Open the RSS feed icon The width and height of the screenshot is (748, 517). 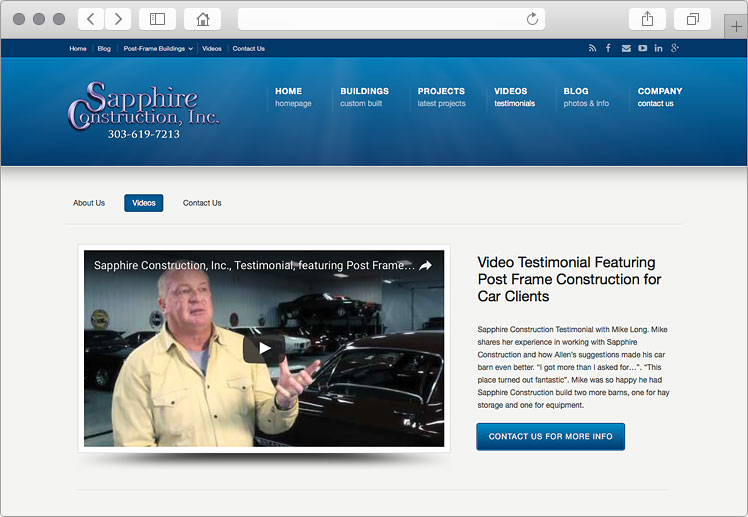point(592,48)
